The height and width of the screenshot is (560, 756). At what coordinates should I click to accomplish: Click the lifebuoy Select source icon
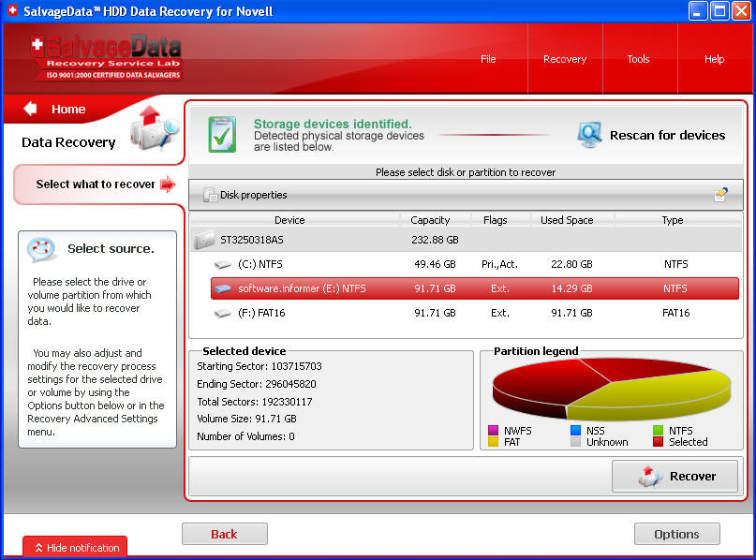pos(41,249)
